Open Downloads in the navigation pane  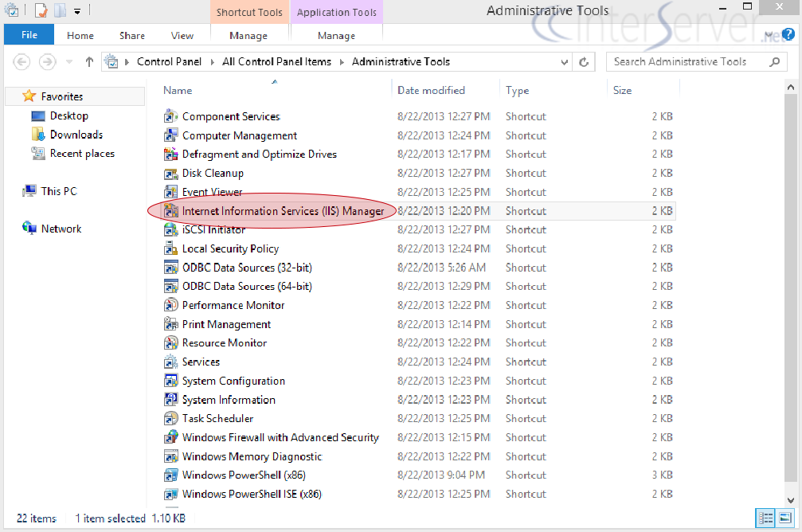tap(67, 135)
